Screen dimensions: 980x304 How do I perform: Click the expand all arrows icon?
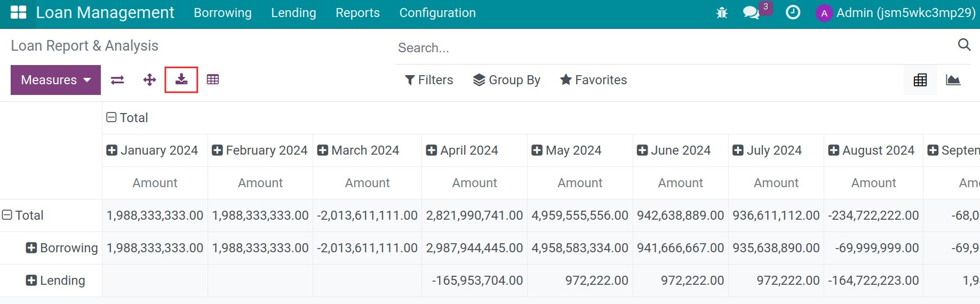pyautogui.click(x=150, y=80)
